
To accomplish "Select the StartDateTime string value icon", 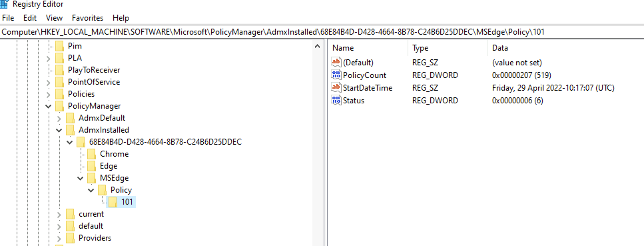I will (336, 87).
